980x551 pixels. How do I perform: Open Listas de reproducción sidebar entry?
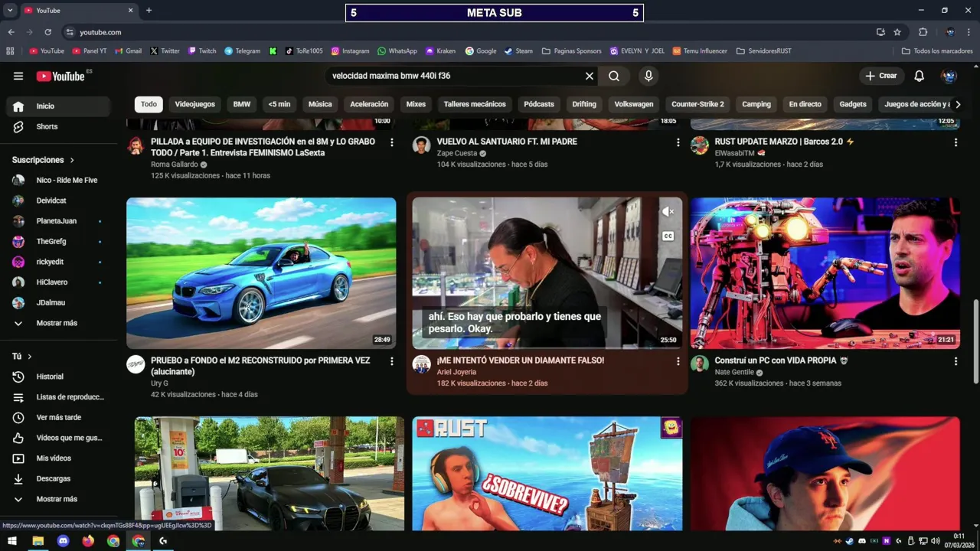(58, 397)
